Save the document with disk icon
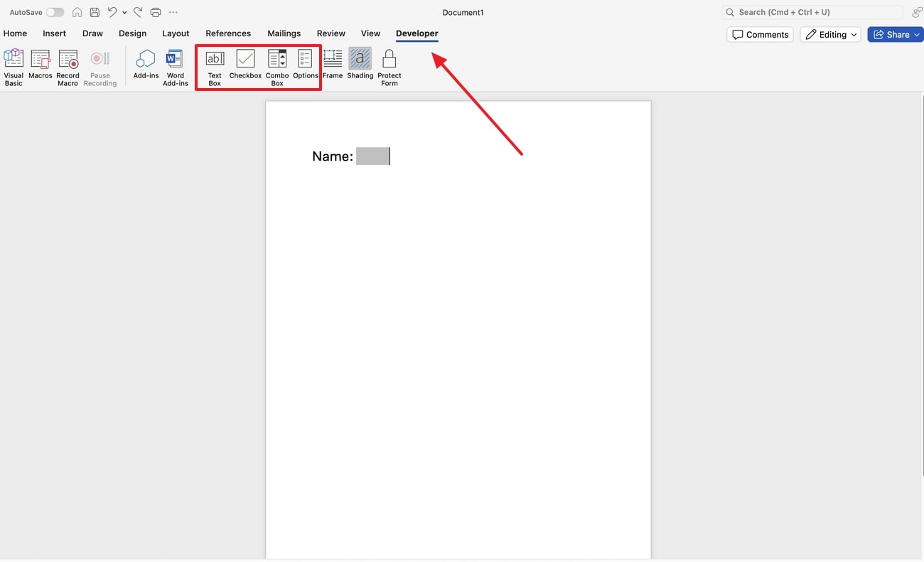 pyautogui.click(x=95, y=12)
